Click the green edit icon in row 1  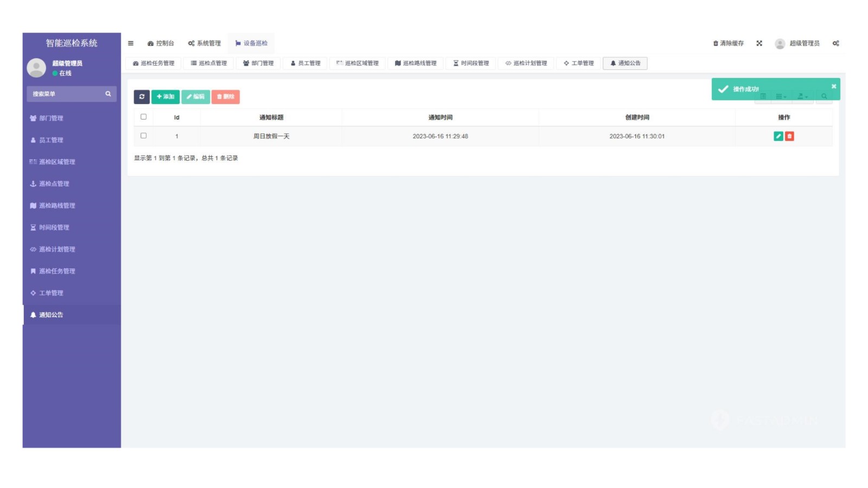[x=778, y=136]
